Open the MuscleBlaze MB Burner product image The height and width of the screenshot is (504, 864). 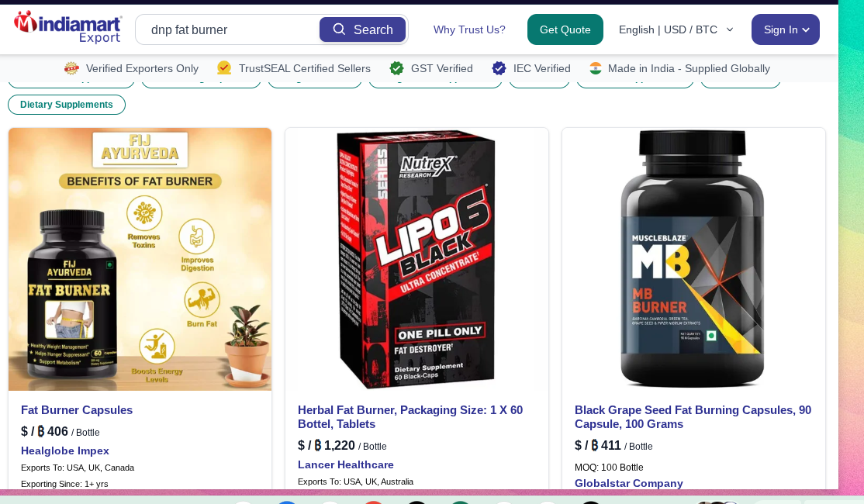[693, 260]
